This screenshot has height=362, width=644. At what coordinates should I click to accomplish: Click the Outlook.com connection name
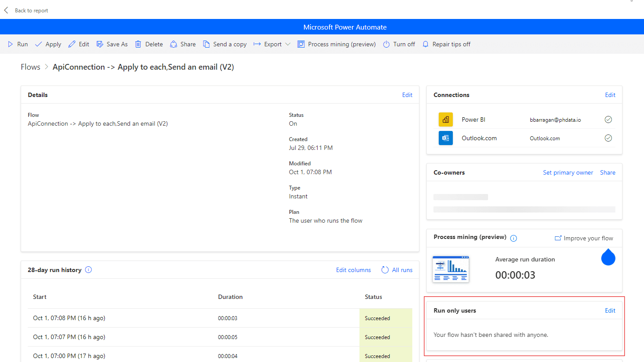click(479, 138)
